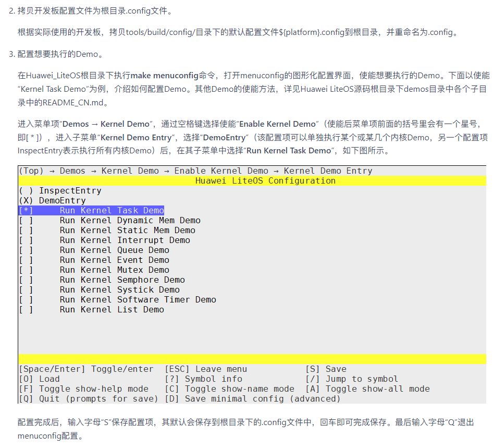Image resolution: width=494 pixels, height=448 pixels.
Task: Enable Run Kernel Queue Demo checkbox
Action: (x=26, y=250)
